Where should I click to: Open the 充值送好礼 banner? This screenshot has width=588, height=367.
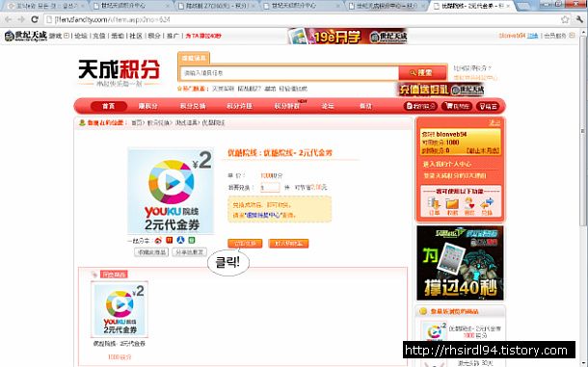coord(441,90)
